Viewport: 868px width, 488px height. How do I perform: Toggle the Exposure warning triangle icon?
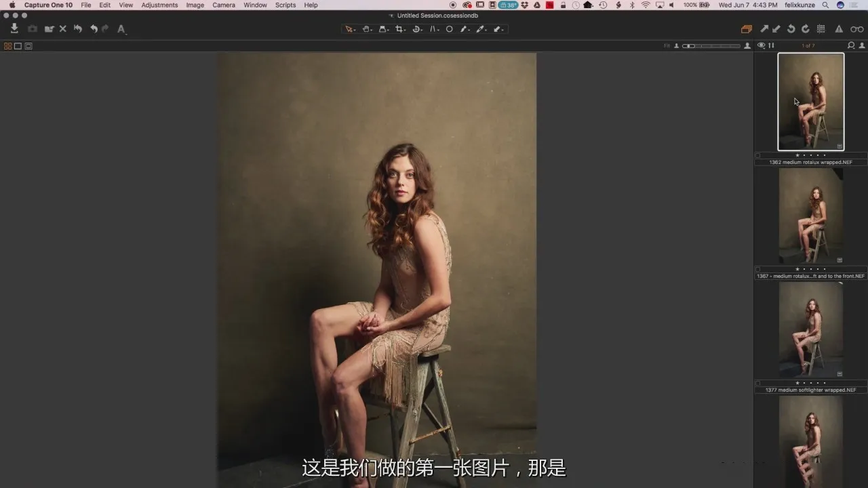click(839, 29)
